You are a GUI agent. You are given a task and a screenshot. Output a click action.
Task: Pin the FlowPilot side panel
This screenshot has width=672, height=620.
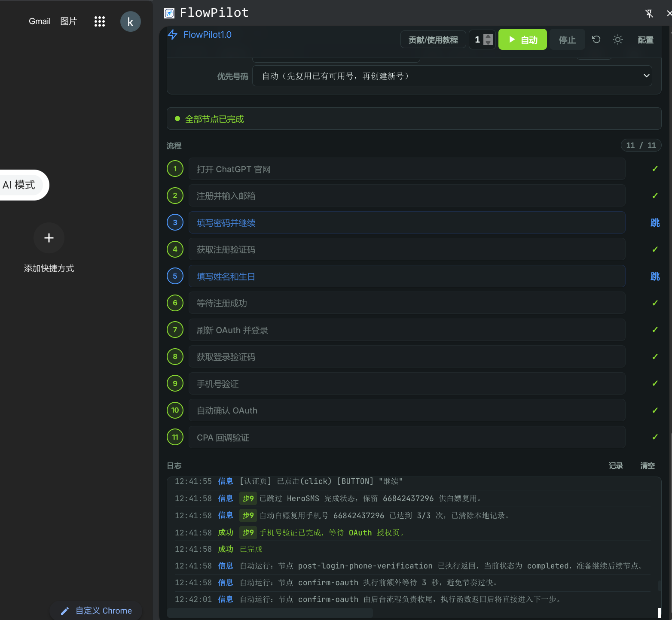tap(649, 13)
